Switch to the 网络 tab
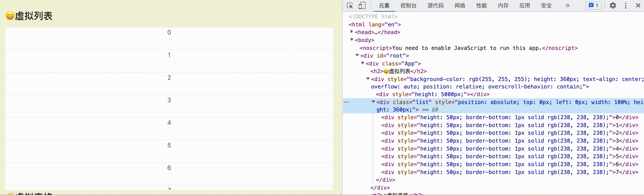This screenshot has width=644, height=195. 460,6
